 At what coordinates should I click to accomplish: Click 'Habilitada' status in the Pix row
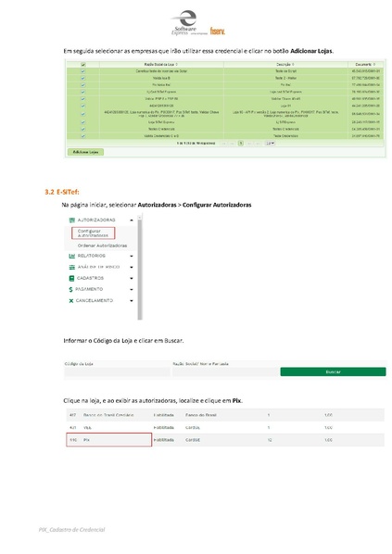coord(164,440)
